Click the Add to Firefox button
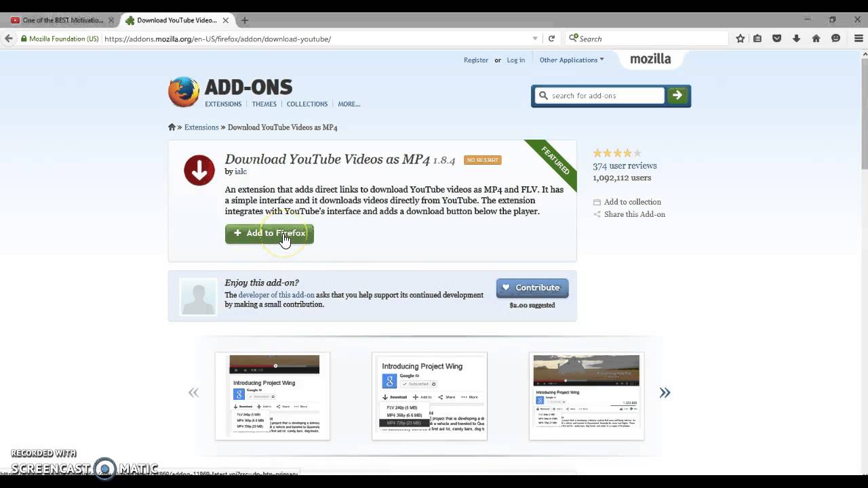Viewport: 868px width, 488px height. (x=269, y=233)
